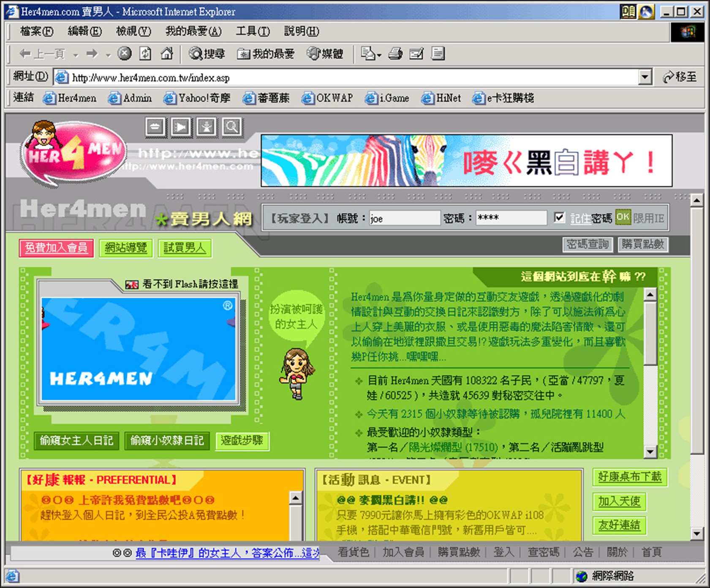The height and width of the screenshot is (588, 710).
Task: Click the 帳號 account input field
Action: click(x=405, y=218)
